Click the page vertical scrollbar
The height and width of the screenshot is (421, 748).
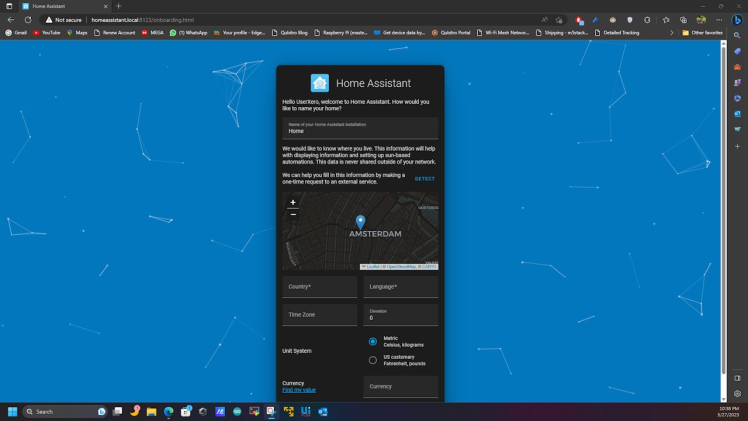pyautogui.click(x=723, y=210)
